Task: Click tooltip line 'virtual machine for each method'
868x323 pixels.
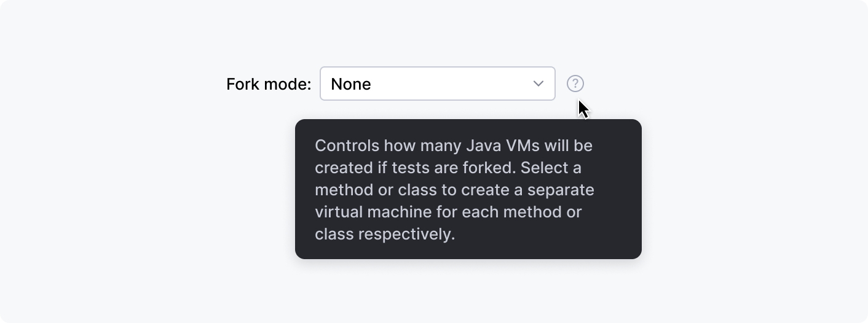Action: point(448,212)
